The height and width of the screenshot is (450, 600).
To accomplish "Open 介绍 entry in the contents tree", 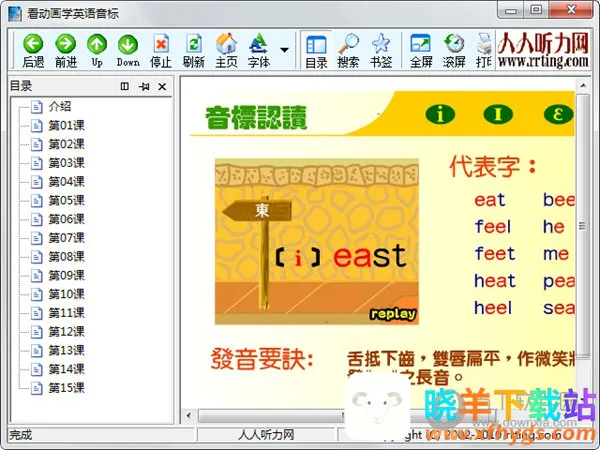I will (60, 107).
